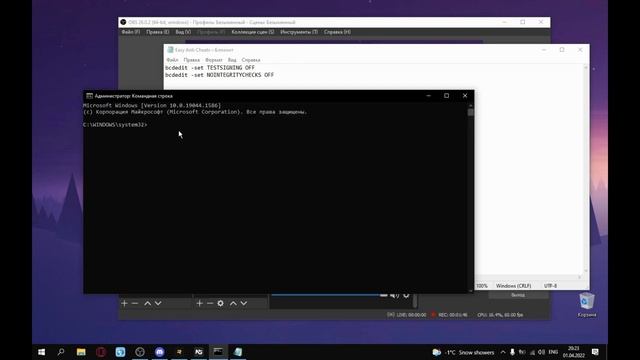Move scene down in OBS scenes list
Screen dimensions: 640x360
click(158, 303)
